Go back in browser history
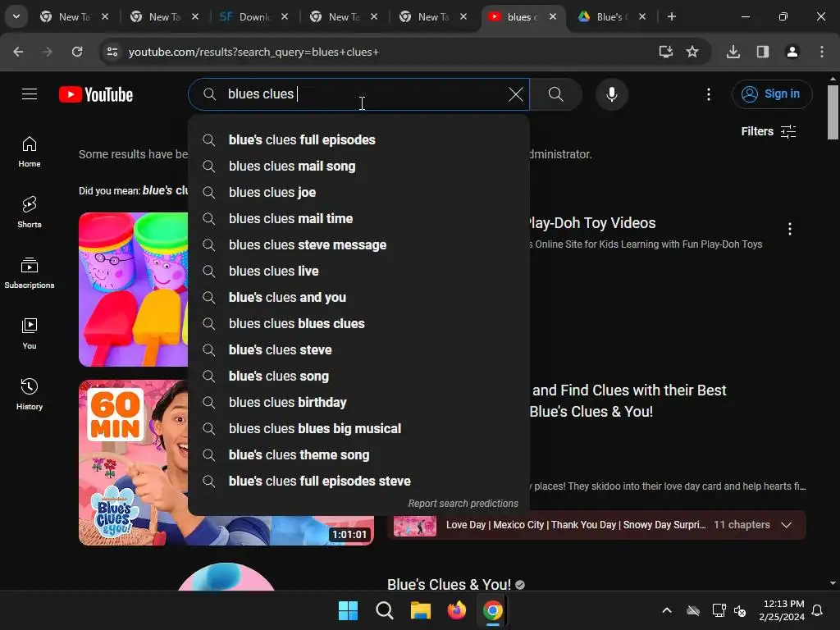Screen dimensions: 840x630 click(x=18, y=52)
